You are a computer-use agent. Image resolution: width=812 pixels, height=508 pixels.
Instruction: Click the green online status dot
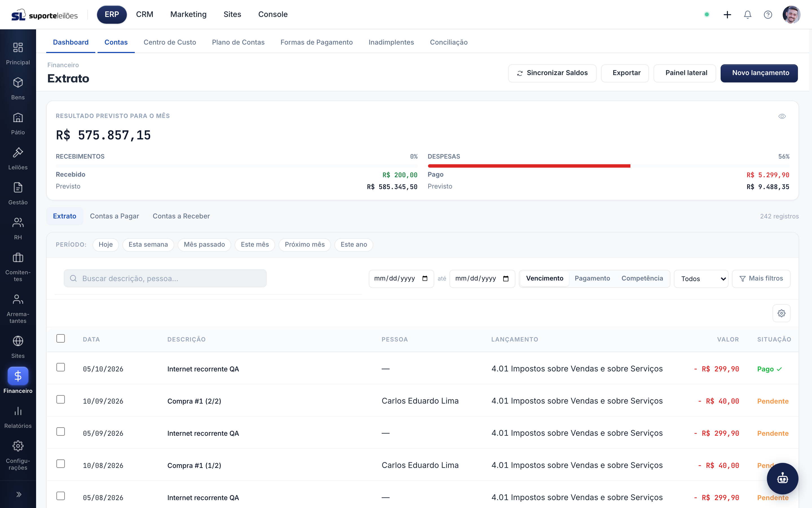click(x=707, y=14)
